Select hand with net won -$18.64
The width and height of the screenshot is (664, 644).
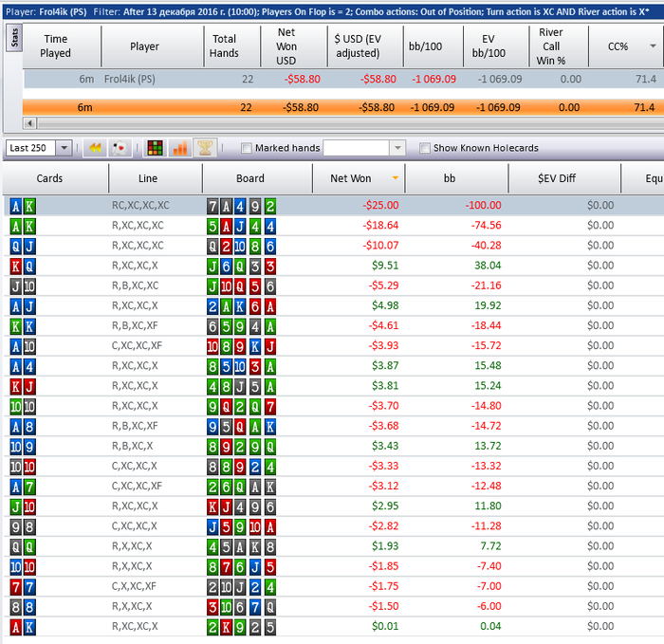tap(334, 225)
